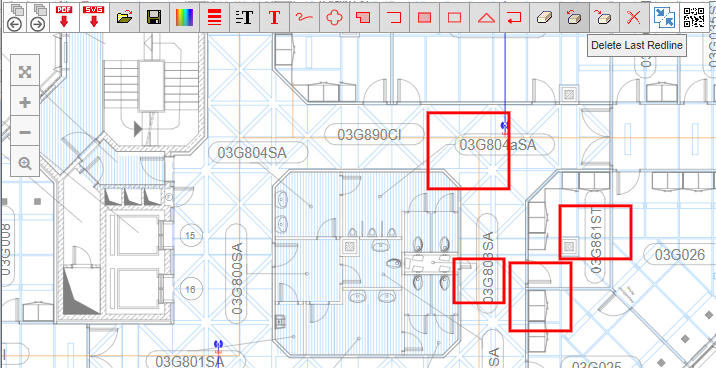716x368 pixels.
Task: Select the freehand squiggle redline tool
Action: [305, 17]
